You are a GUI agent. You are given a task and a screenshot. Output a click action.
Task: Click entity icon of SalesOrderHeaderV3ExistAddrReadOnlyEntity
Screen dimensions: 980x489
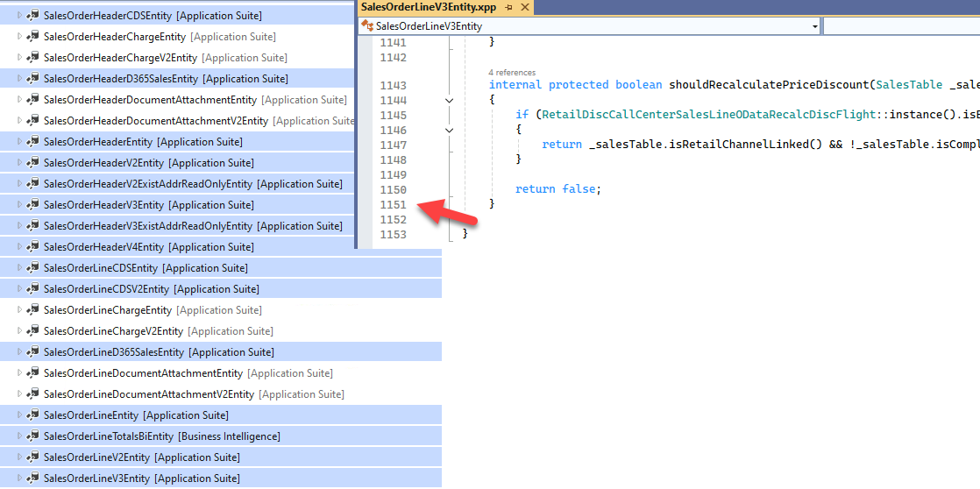click(x=33, y=225)
